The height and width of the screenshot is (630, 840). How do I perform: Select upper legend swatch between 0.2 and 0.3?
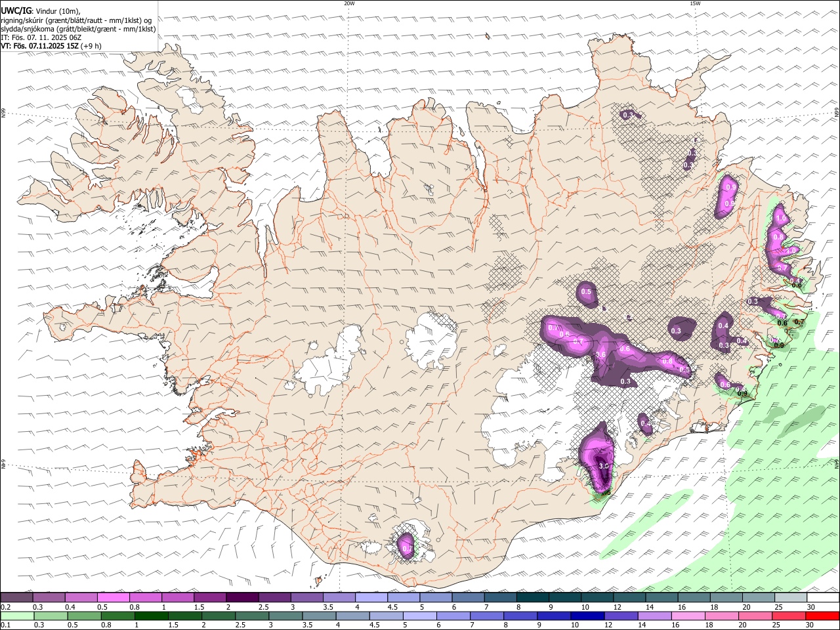pos(17,597)
